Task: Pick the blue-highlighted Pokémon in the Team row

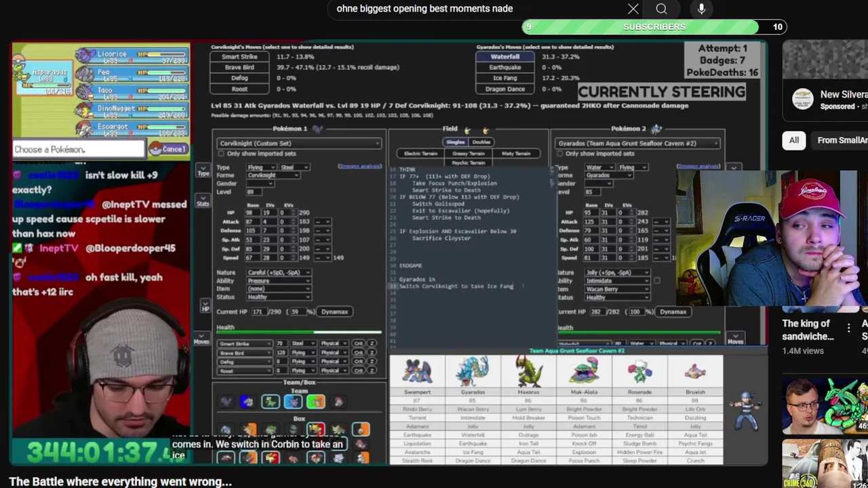Action: [x=292, y=402]
